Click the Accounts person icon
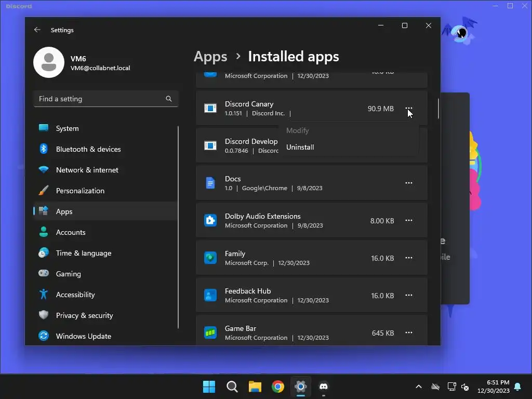Viewport: 532px width, 399px height. tap(44, 232)
